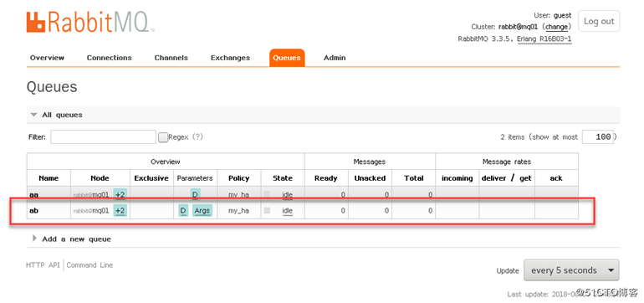Click the D durable badge for queue ab

pos(183,211)
